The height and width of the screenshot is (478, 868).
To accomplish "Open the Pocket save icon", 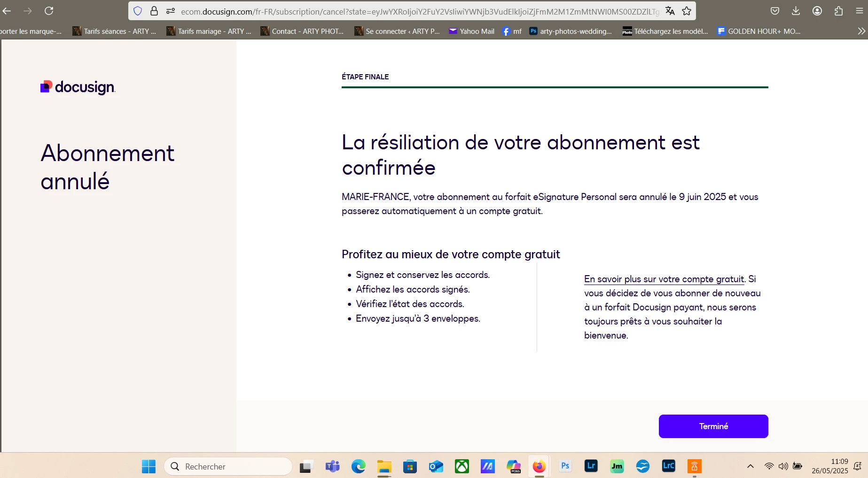I will click(x=775, y=11).
